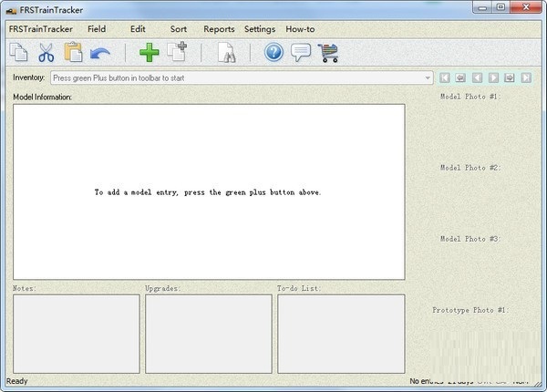Viewport: 547px width, 392px height.
Task: Minimize the FRSTrainTracker window
Action: tap(482, 7)
